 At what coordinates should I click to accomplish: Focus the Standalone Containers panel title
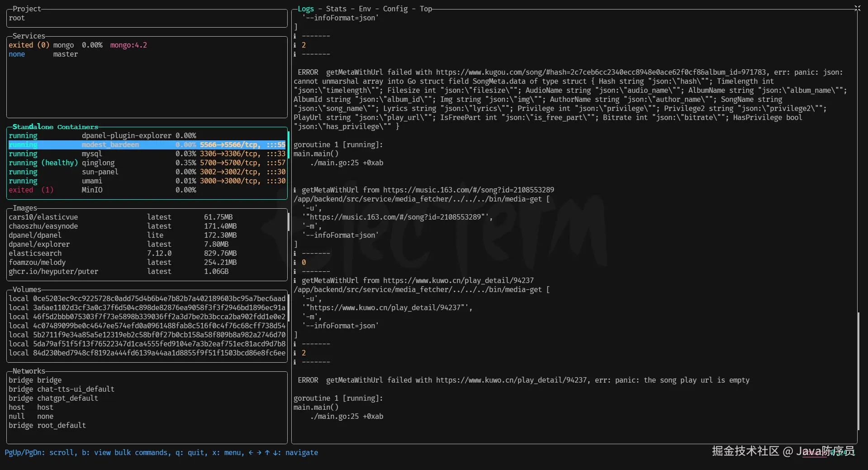coord(55,127)
